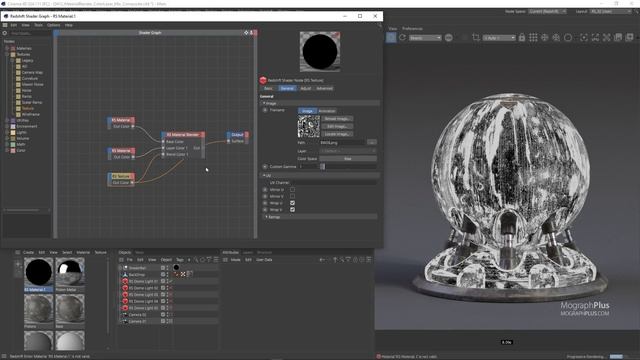Click the Redshift shader node red cube icon
Screen dimensions: 640x360
coord(263,80)
